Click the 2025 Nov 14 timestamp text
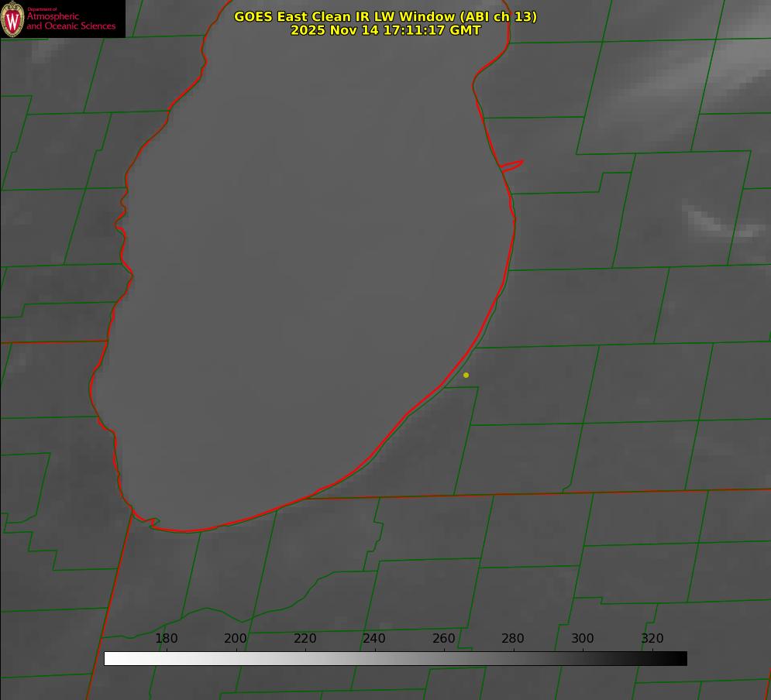Image resolution: width=771 pixels, height=700 pixels. pos(385,30)
